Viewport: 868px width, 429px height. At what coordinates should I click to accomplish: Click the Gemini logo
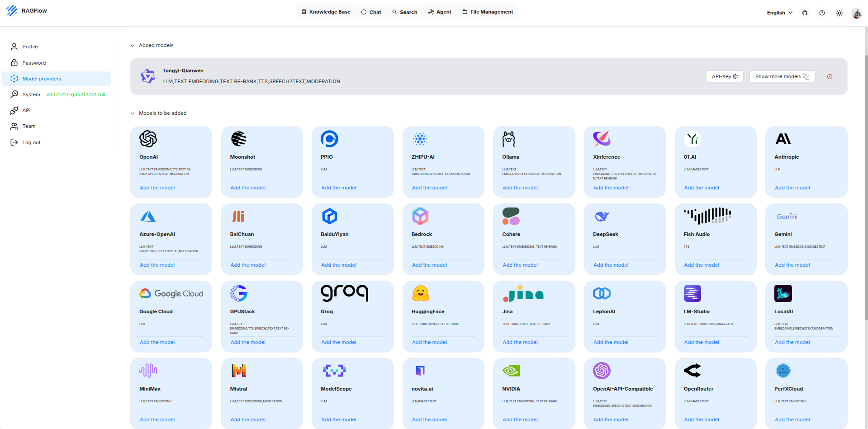point(787,217)
